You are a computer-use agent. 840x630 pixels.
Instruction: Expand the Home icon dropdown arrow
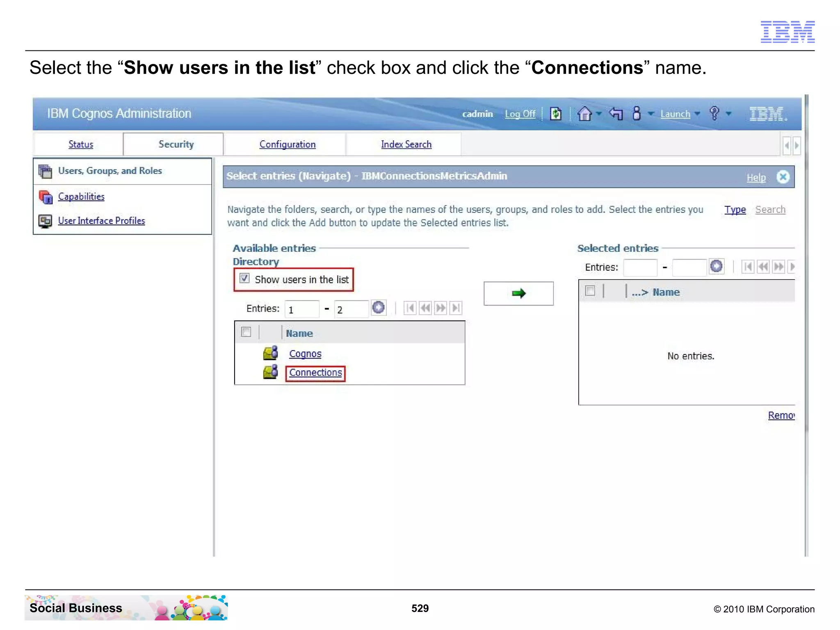(x=599, y=114)
